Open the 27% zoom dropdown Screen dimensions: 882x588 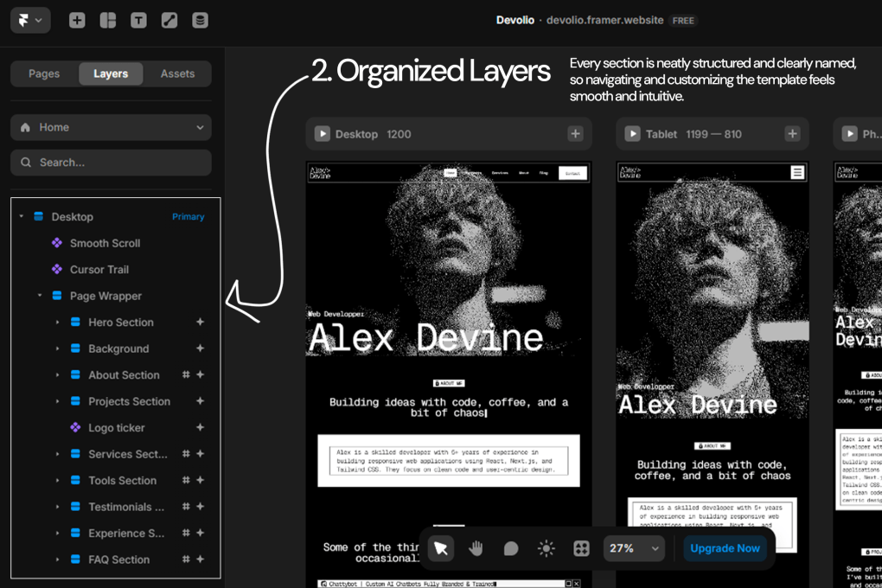pos(634,548)
